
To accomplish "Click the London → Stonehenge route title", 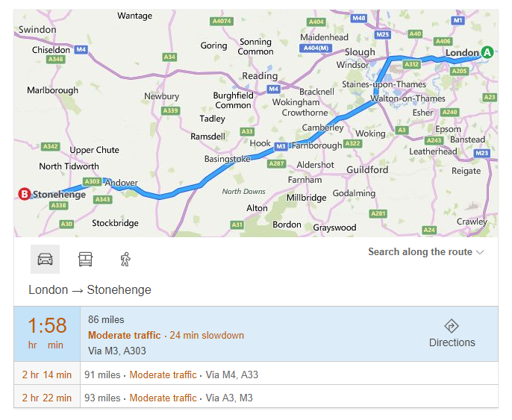I will (90, 289).
